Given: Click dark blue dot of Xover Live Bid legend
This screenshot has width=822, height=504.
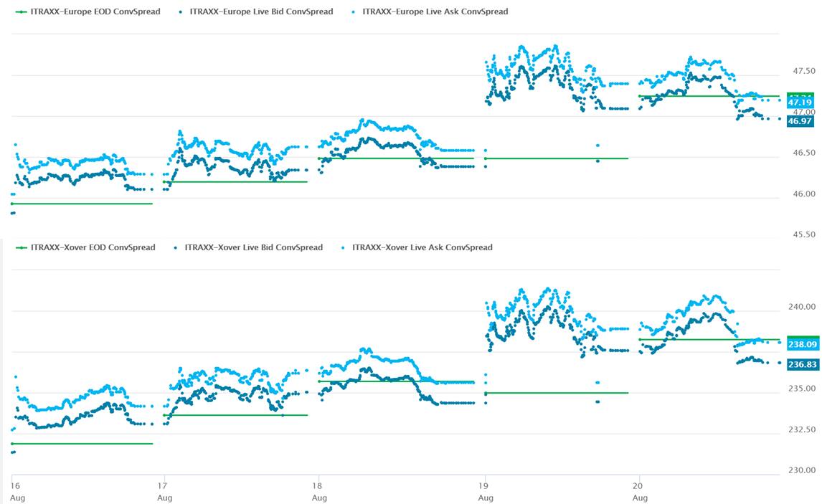Looking at the screenshot, I should [x=176, y=247].
